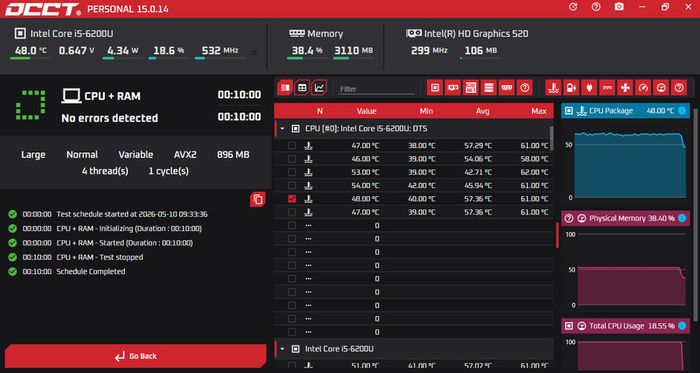
Task: Sort by the Avg column header
Action: click(483, 111)
